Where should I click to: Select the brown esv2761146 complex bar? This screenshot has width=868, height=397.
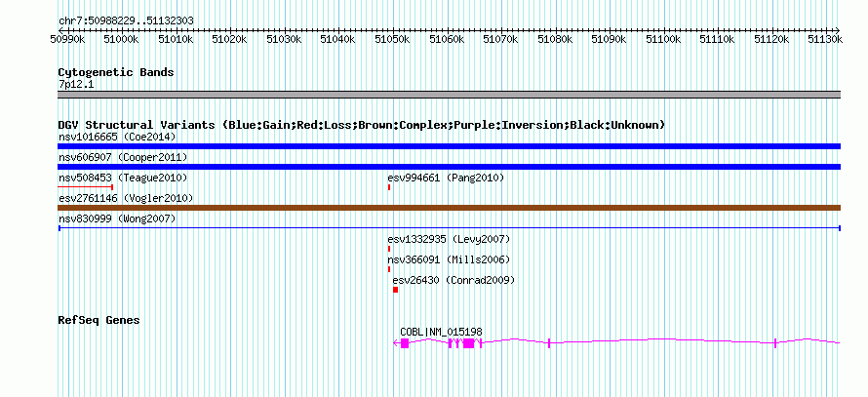[x=449, y=208]
